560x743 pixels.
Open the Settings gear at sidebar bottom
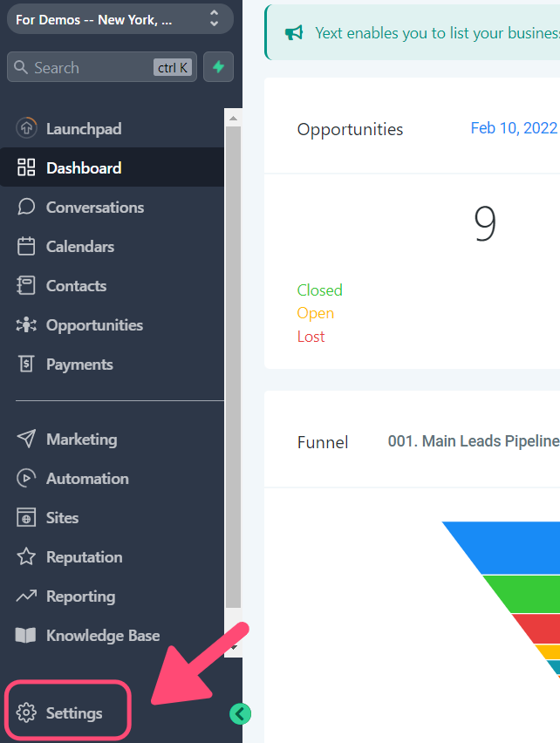[x=67, y=712]
